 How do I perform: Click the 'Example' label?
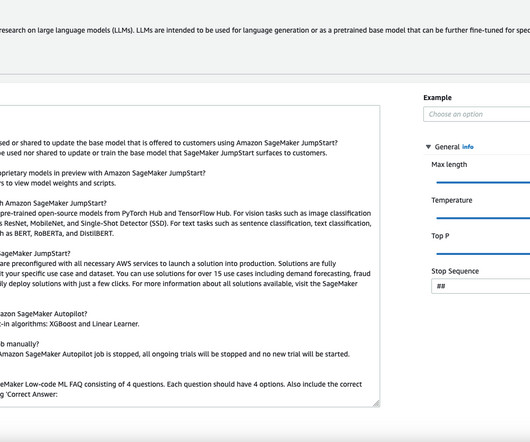coord(437,98)
